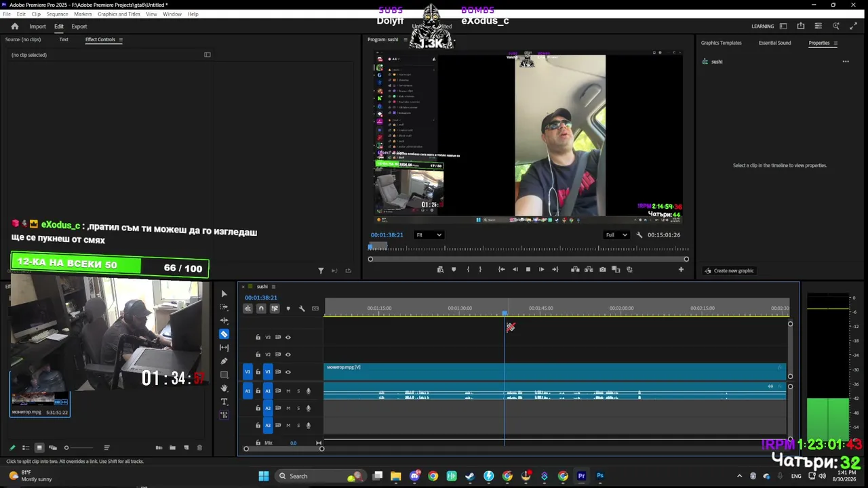868x488 pixels.
Task: Open Properties more options ellipsis
Action: 846,62
